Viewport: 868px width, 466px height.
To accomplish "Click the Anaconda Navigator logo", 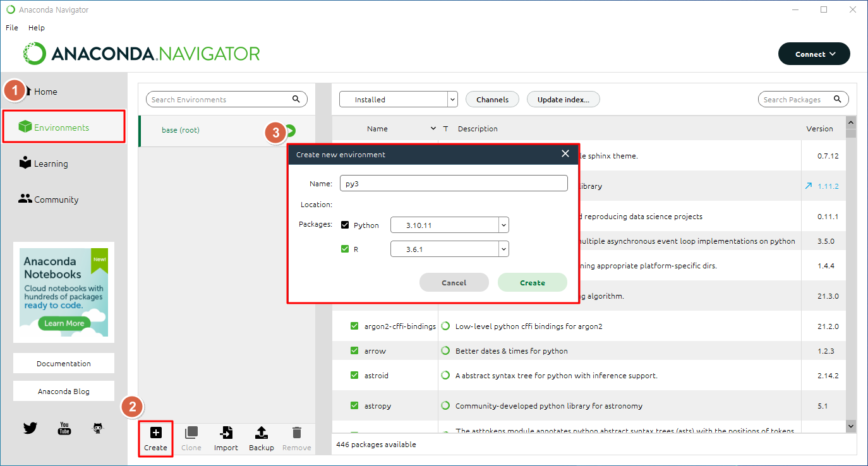I will tap(142, 54).
